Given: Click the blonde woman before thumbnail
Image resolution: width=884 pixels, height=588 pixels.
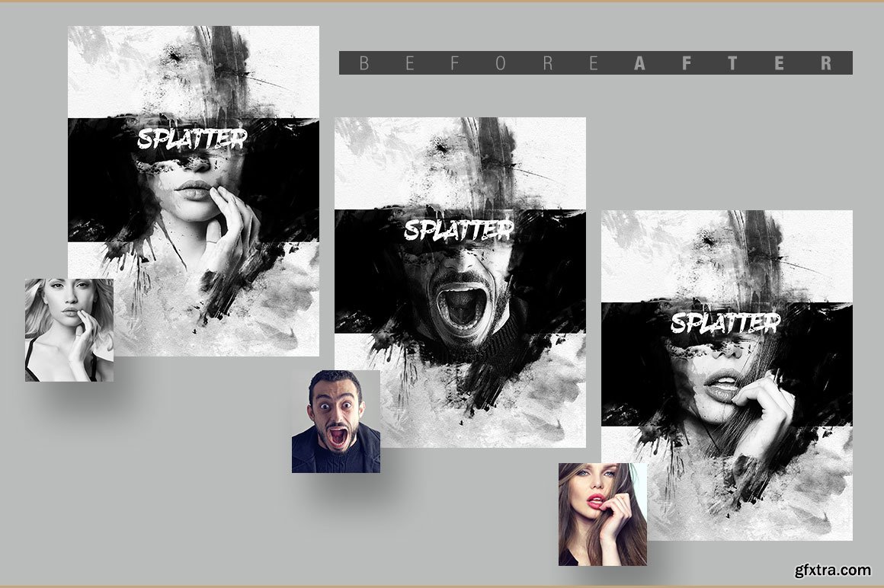Looking at the screenshot, I should pyautogui.click(x=69, y=329).
